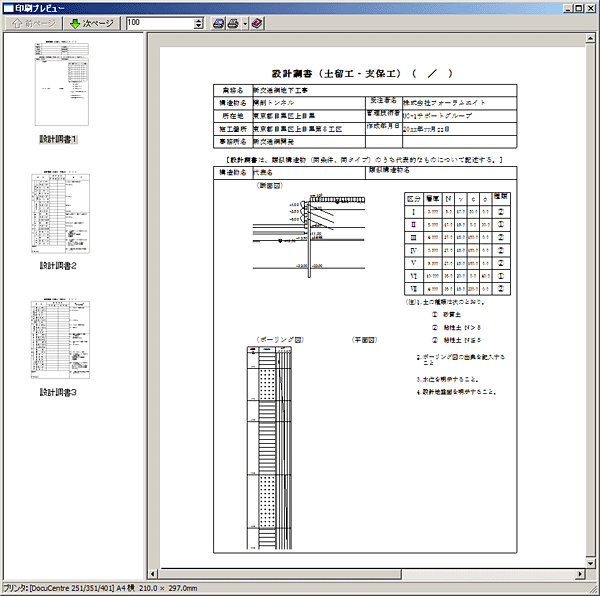
Task: Decrease zoom with the spinner down arrow
Action: coord(199,26)
